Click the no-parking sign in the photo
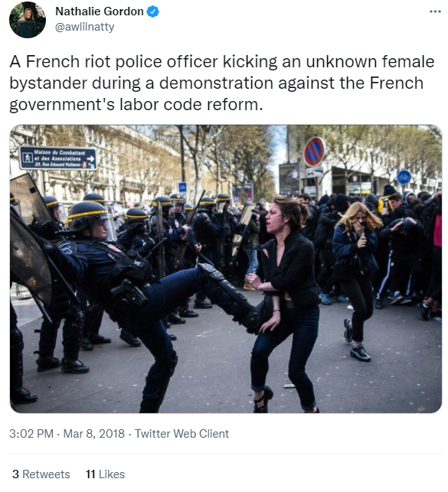448x492 pixels. click(x=314, y=152)
